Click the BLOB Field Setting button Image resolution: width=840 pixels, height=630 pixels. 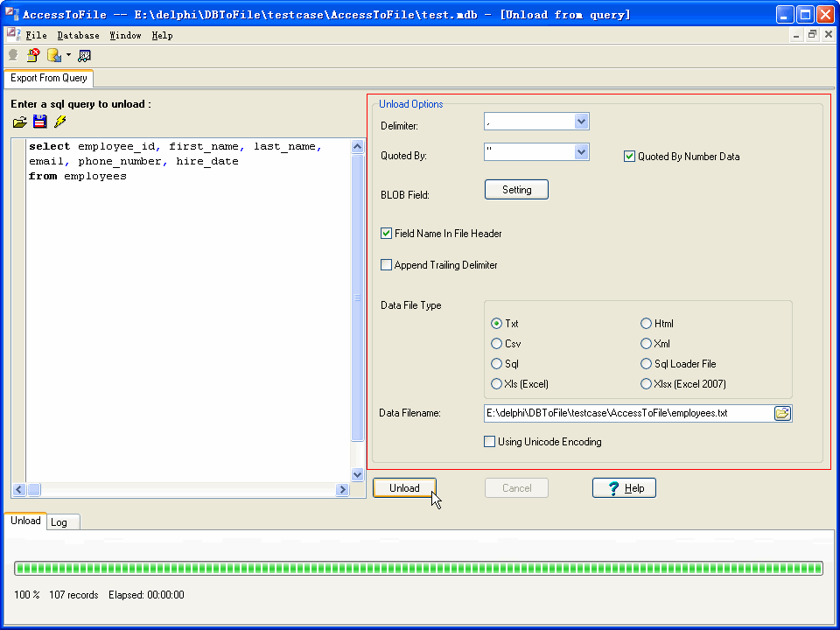click(x=516, y=190)
